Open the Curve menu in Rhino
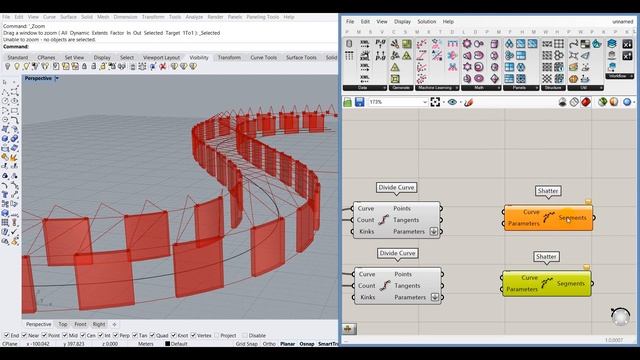 [49, 17]
